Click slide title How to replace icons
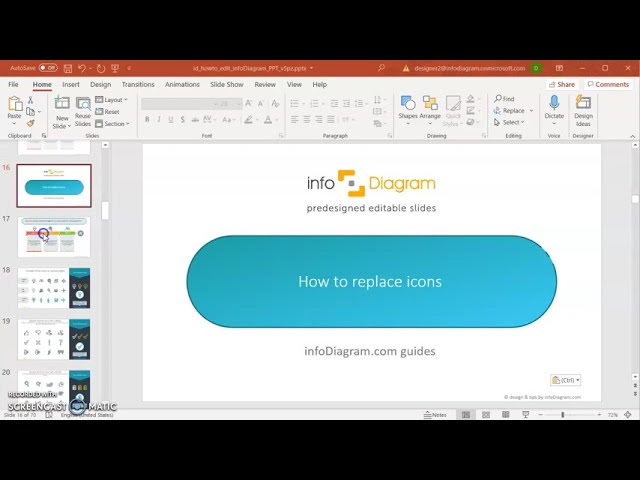Image resolution: width=640 pixels, height=480 pixels. [x=370, y=282]
